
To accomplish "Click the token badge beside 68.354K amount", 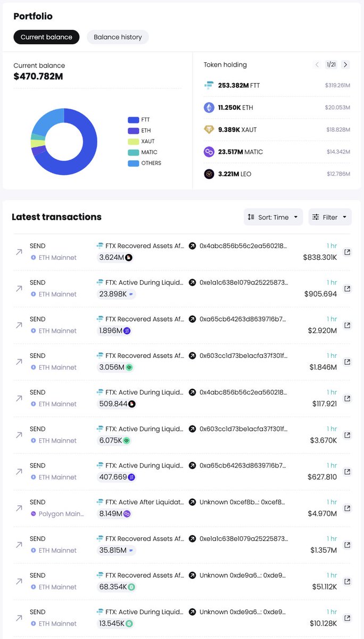I will (131, 587).
